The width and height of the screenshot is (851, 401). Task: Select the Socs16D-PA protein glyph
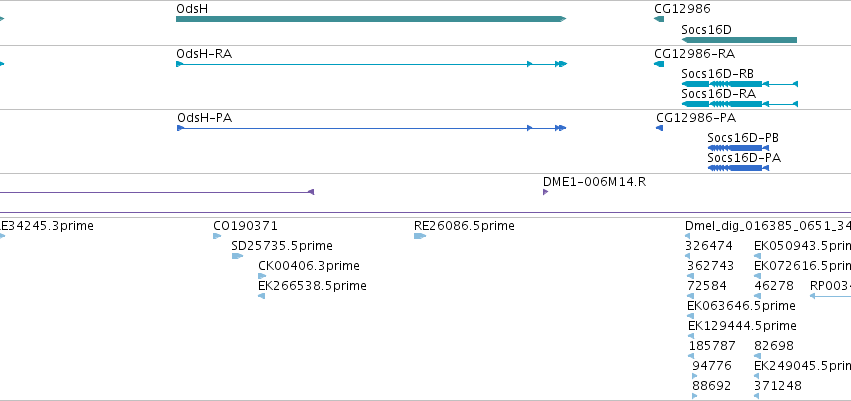click(738, 168)
